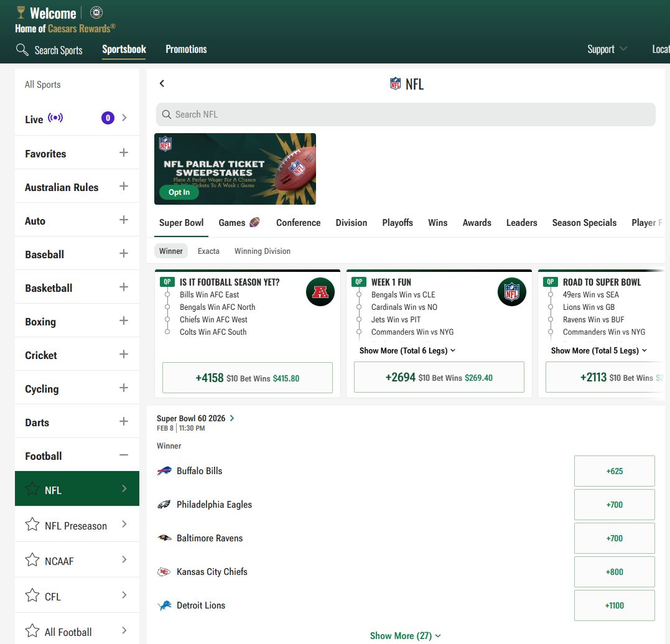This screenshot has height=644, width=670.
Task: Click the Detroit Lions team logo
Action: coord(164,605)
